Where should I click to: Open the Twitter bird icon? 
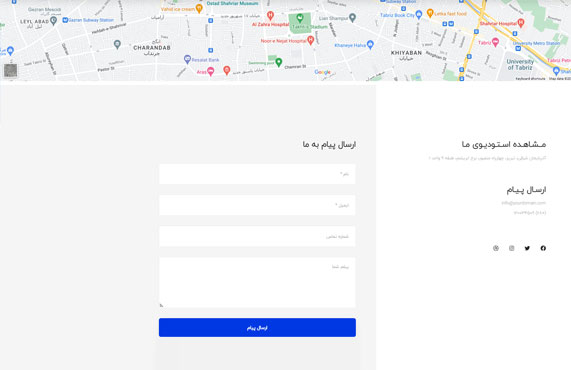pyautogui.click(x=527, y=248)
